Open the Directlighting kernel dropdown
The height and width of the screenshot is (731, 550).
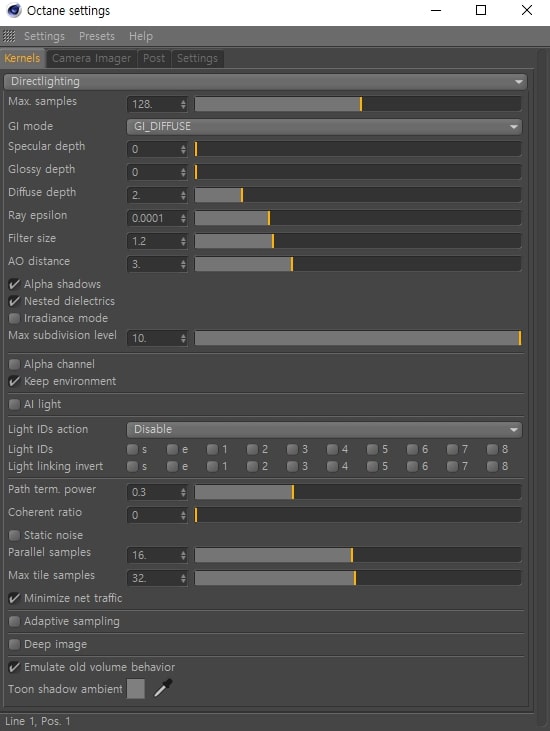265,82
